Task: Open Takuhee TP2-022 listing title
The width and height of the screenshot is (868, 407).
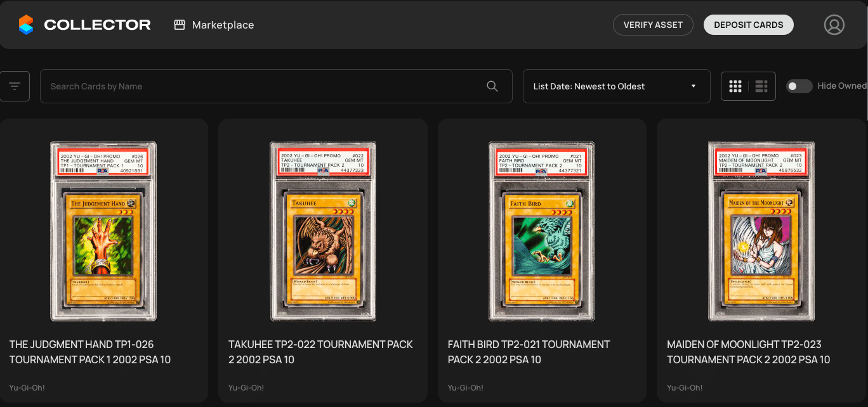Action: pos(320,352)
